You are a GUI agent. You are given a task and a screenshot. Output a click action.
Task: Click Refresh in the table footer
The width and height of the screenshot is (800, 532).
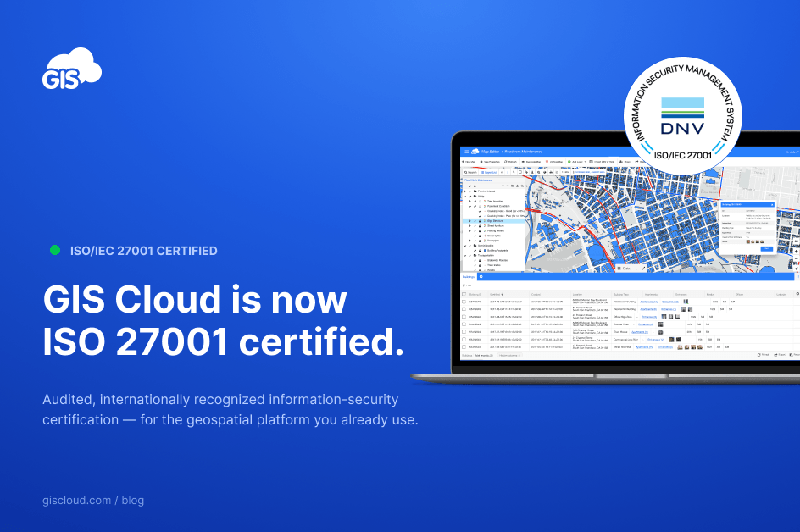pyautogui.click(x=764, y=354)
